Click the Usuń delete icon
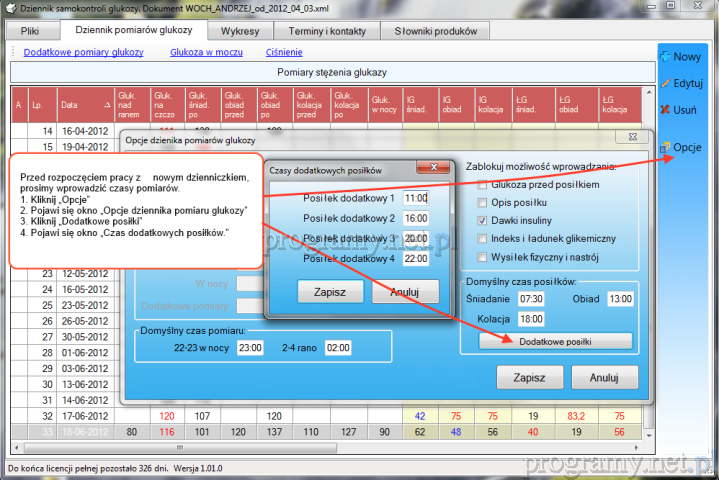Screen dimensions: 719x480 664,110
